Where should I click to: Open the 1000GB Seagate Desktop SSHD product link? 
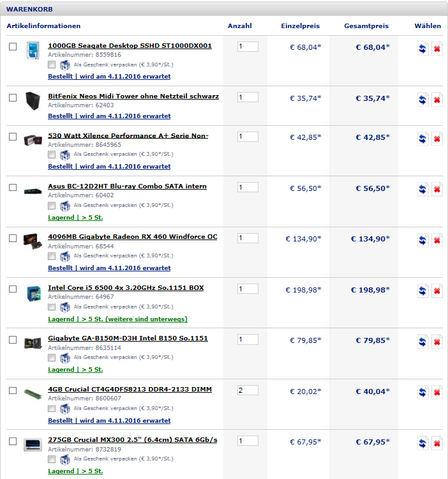[x=130, y=46]
